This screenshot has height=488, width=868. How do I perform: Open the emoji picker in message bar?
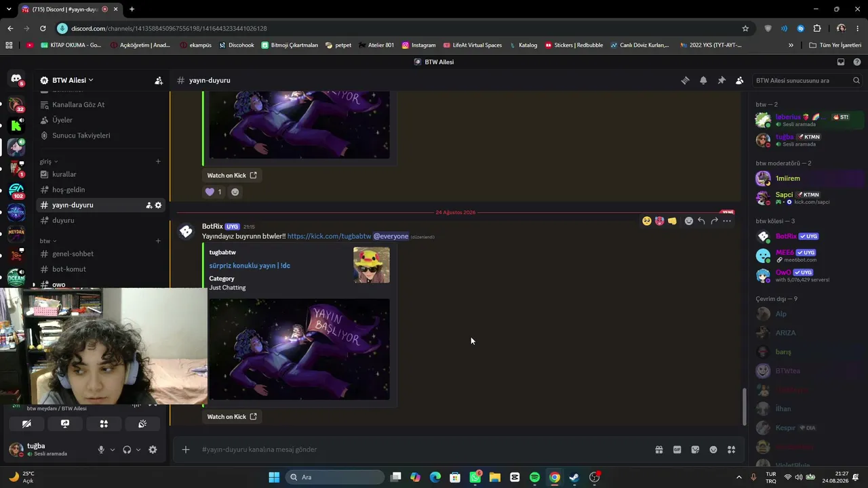point(713,449)
